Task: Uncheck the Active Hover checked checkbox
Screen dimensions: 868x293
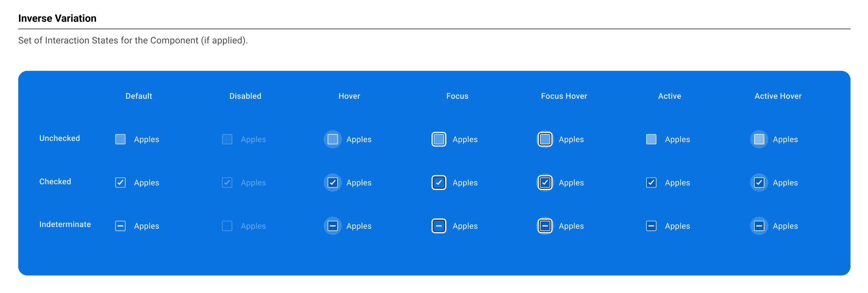Action: pos(759,183)
